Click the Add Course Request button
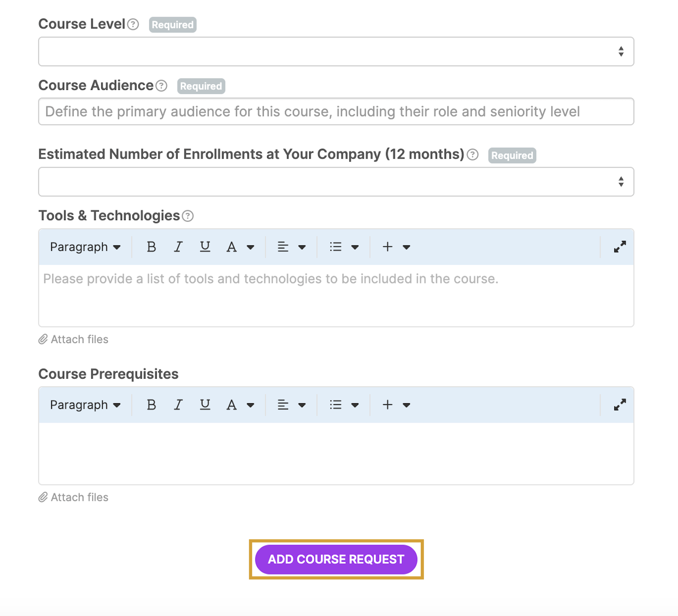Image resolution: width=678 pixels, height=616 pixels. [336, 559]
